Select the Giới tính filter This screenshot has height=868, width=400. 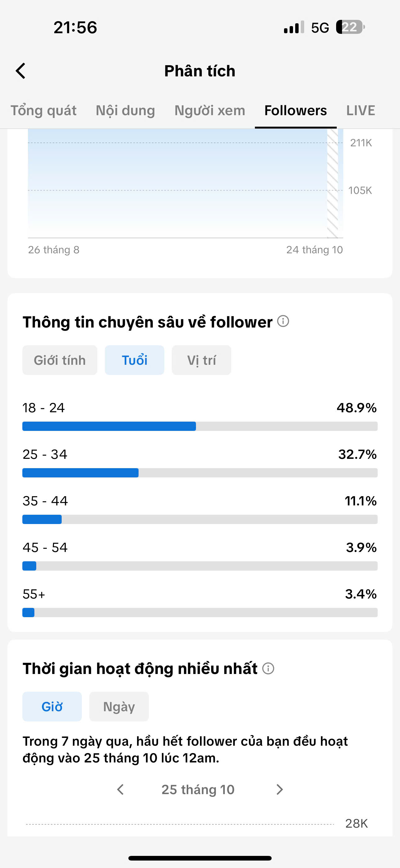coord(60,360)
